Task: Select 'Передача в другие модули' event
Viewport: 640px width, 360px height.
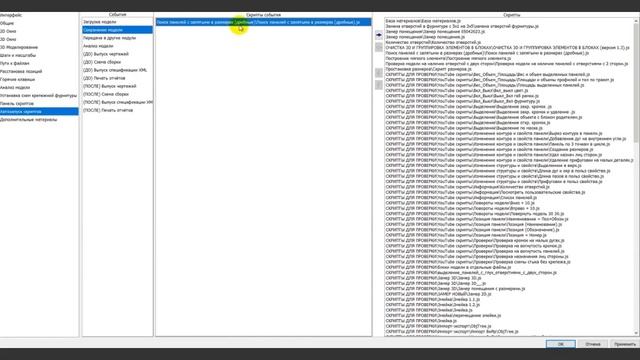Action: point(109,38)
